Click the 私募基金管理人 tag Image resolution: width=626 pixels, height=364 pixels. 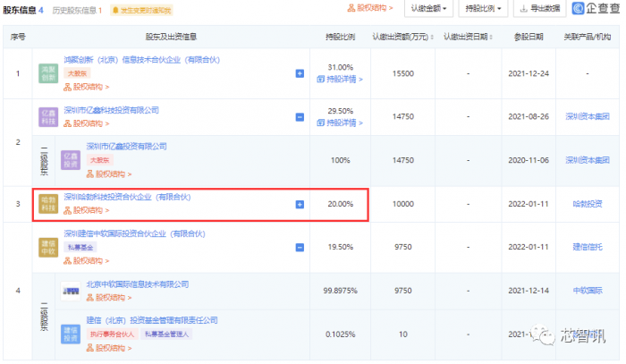click(166, 334)
